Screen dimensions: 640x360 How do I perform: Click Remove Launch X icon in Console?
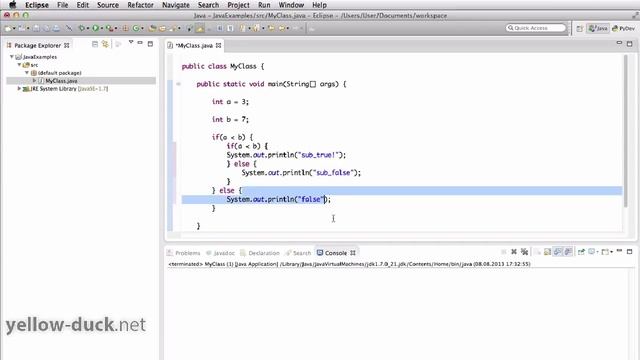point(514,252)
